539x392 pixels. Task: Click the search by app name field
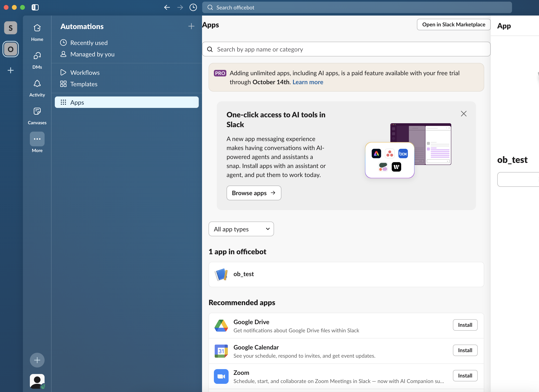[x=346, y=49]
